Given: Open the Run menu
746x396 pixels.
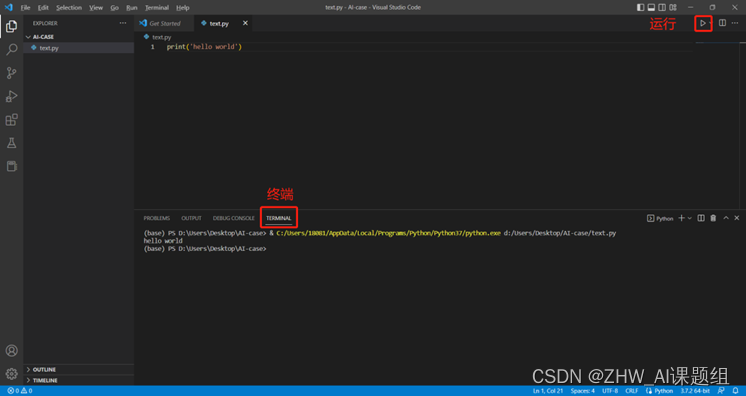Looking at the screenshot, I should pos(132,7).
